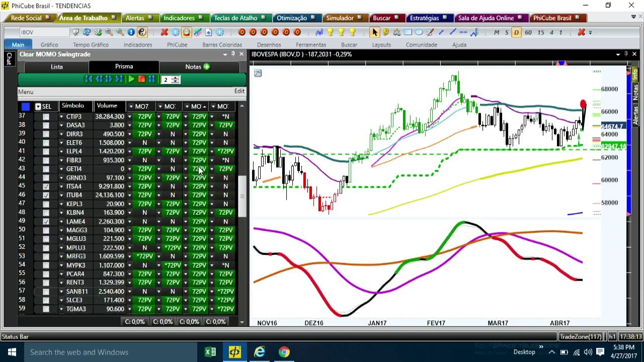Image resolution: width=644 pixels, height=362 pixels.
Task: Pin the Clear MOMO Swingtrade panel
Action: tap(233, 54)
